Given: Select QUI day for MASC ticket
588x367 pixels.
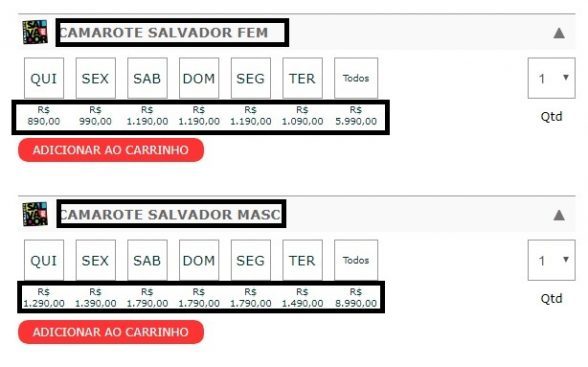Looking at the screenshot, I should pos(44,260).
